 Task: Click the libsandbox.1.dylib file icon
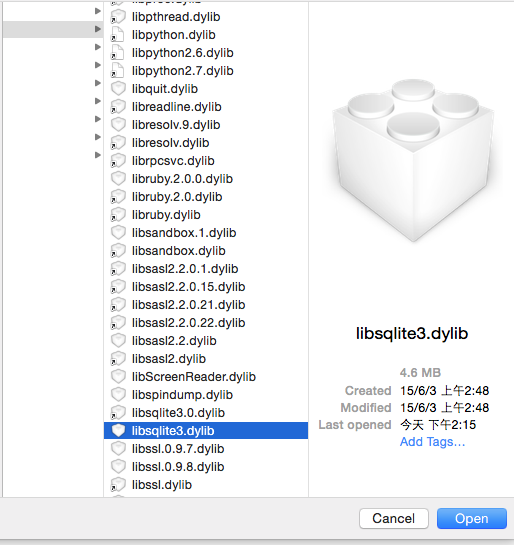[x=118, y=233]
